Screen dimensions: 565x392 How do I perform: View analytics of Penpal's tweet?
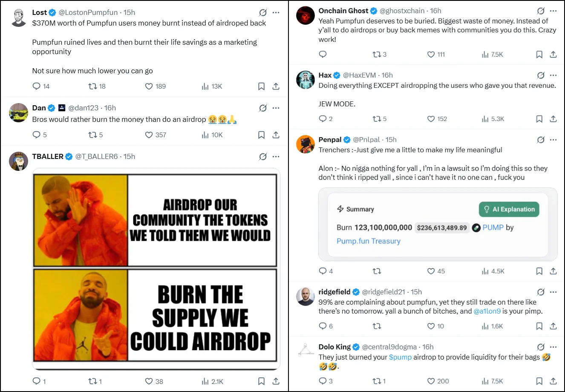click(x=485, y=271)
